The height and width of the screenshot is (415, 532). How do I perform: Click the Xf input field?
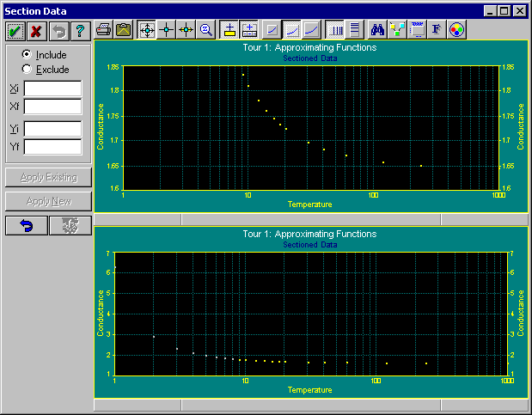(52, 107)
